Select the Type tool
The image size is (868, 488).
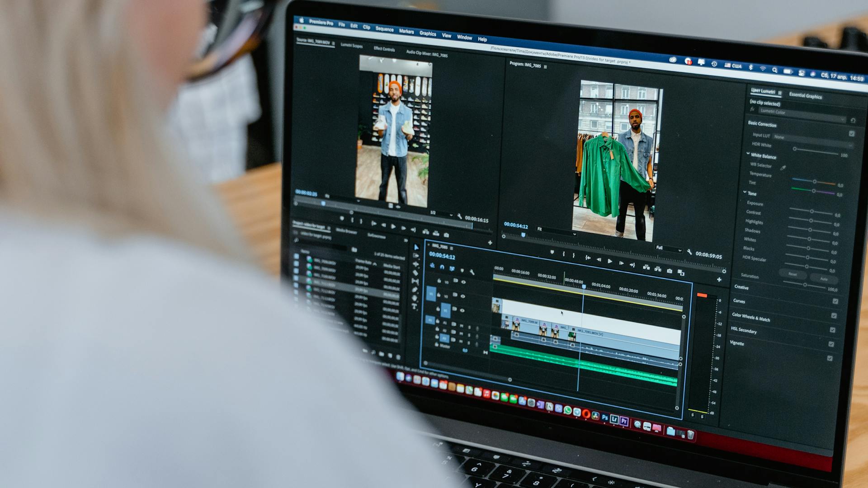tap(414, 307)
